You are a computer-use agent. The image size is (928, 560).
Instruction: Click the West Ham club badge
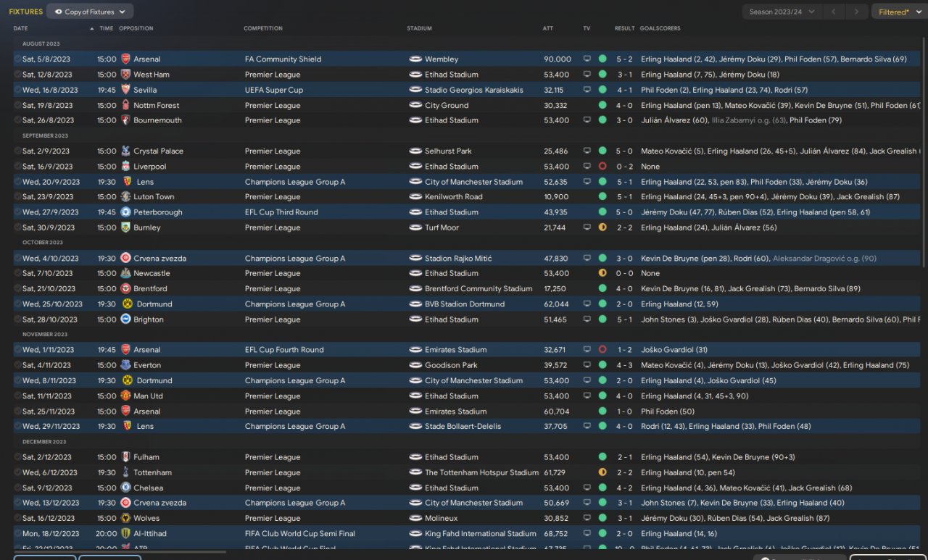(x=125, y=75)
